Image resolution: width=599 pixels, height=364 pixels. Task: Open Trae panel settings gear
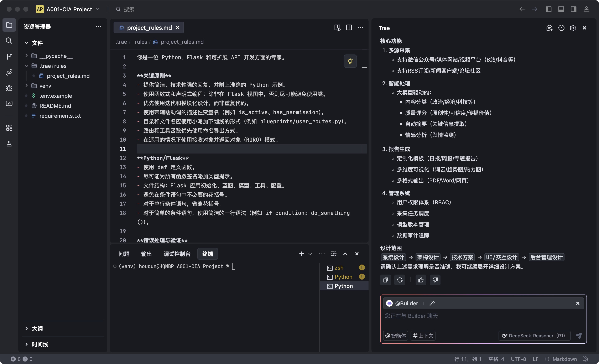573,28
